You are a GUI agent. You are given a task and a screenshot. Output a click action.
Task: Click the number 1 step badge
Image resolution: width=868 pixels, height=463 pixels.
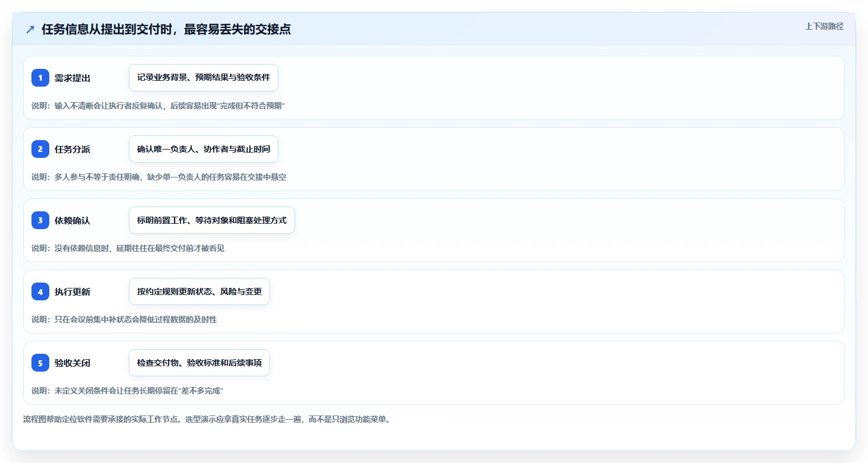(x=40, y=78)
